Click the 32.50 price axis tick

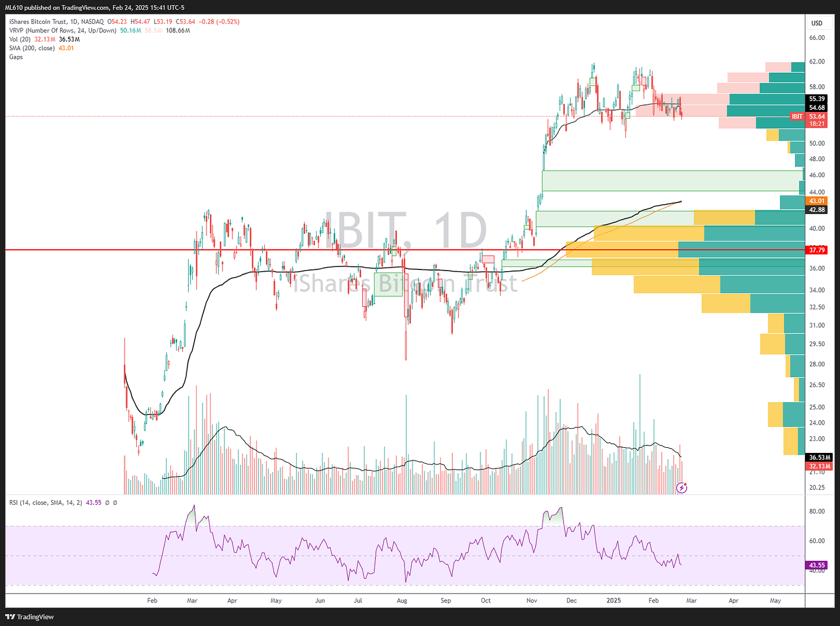(816, 307)
